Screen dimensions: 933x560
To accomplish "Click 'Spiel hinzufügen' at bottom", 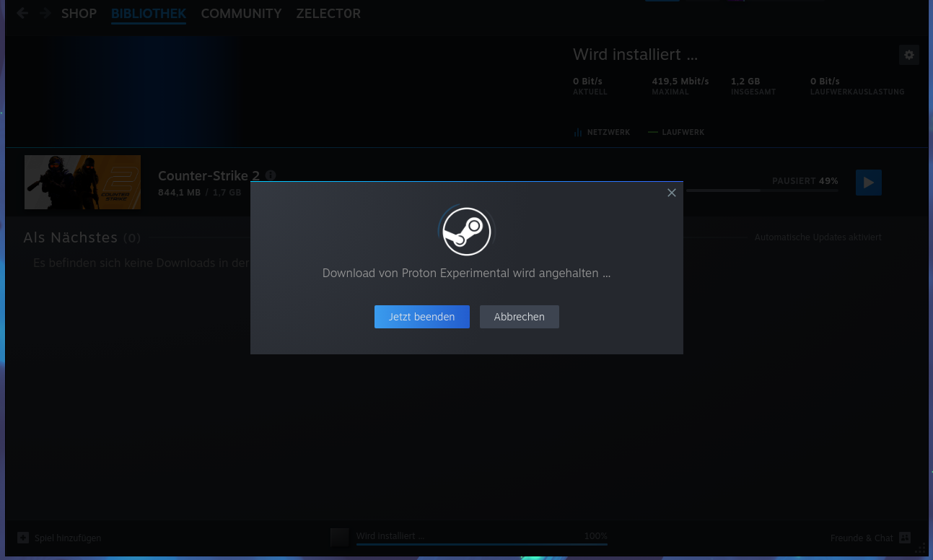I will pyautogui.click(x=68, y=538).
